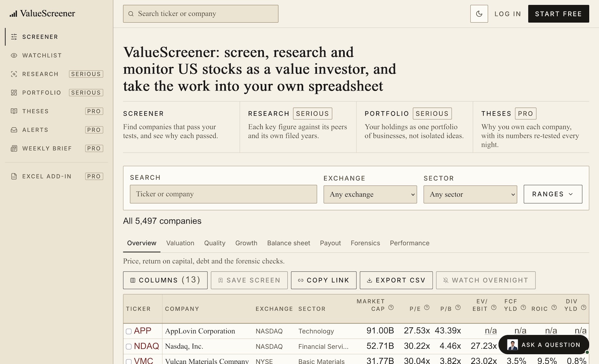Viewport: 599px width, 364px height.
Task: Click the Research scan icon in sidebar
Action: coord(14,74)
